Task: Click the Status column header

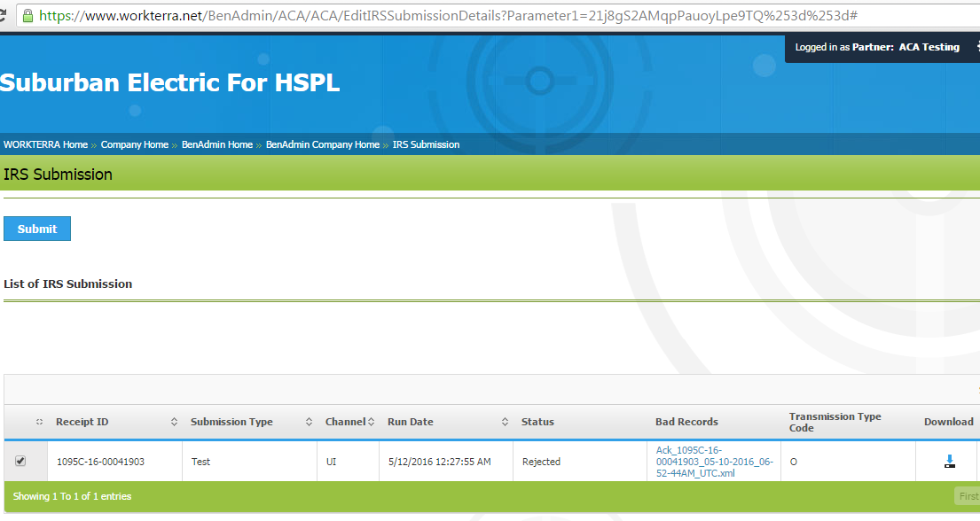Action: tap(537, 422)
